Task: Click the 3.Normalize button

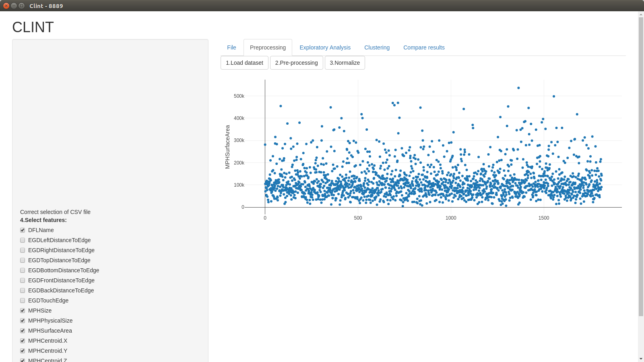Action: pyautogui.click(x=345, y=63)
